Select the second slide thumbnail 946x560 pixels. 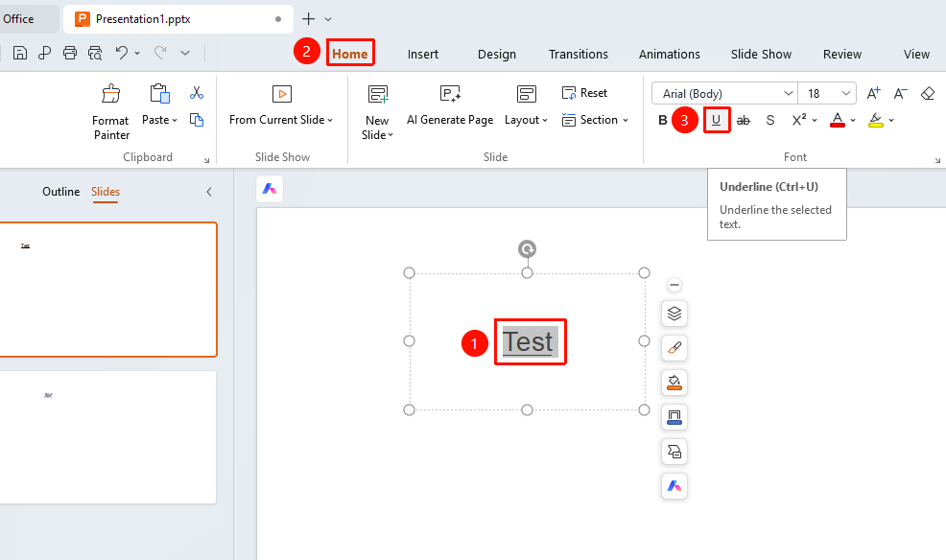coord(107,437)
